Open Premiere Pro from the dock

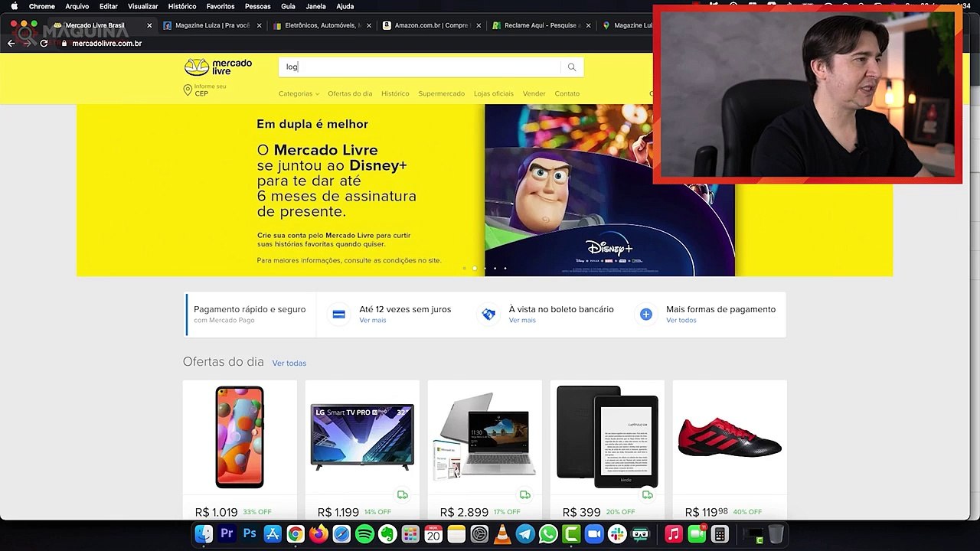coord(227,534)
